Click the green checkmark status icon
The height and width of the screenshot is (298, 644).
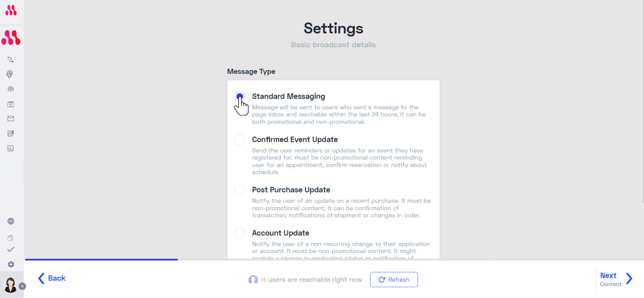coord(11,249)
